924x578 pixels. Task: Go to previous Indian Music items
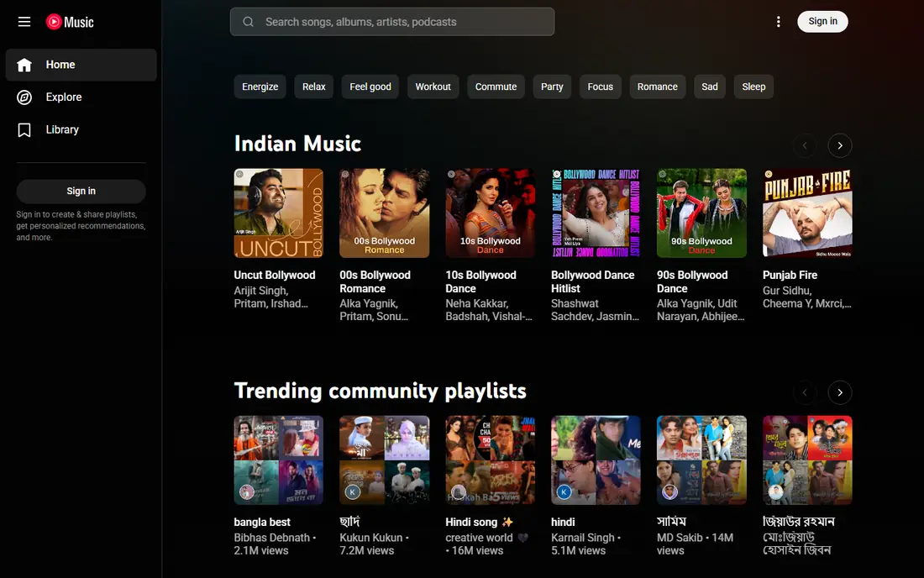click(805, 145)
